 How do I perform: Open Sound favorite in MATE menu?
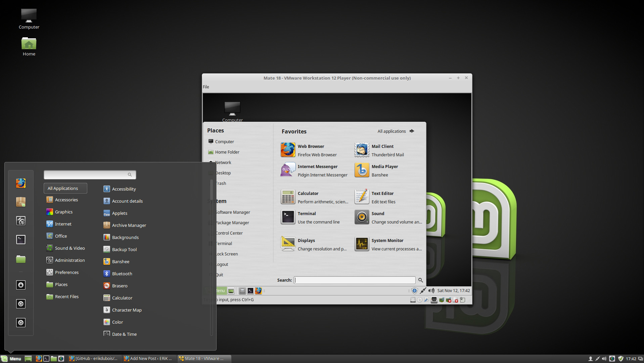coord(388,217)
